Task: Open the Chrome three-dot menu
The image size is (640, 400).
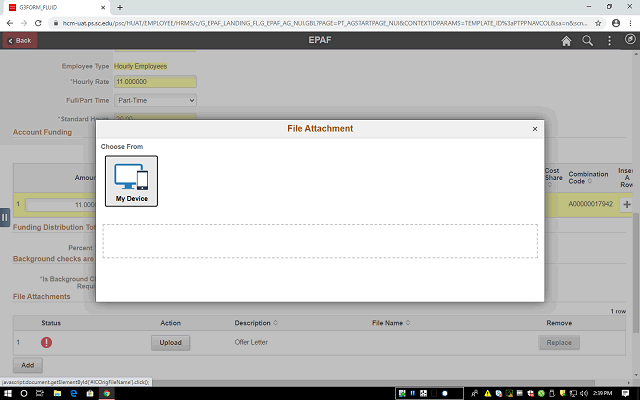Action: point(630,23)
